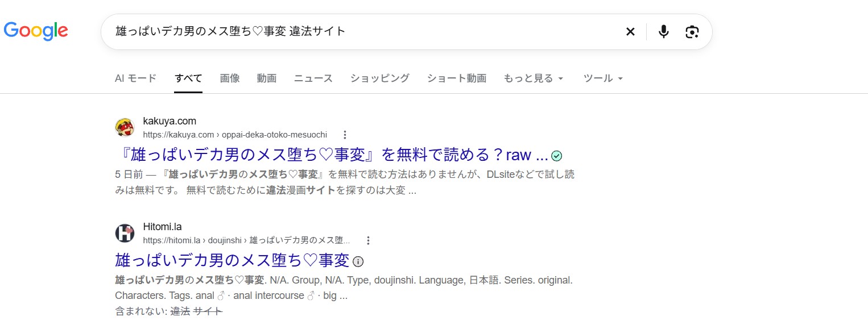This screenshot has height=333, width=868.
Task: Open the three-dot menu for the Hitomi.la result
Action: pos(368,240)
